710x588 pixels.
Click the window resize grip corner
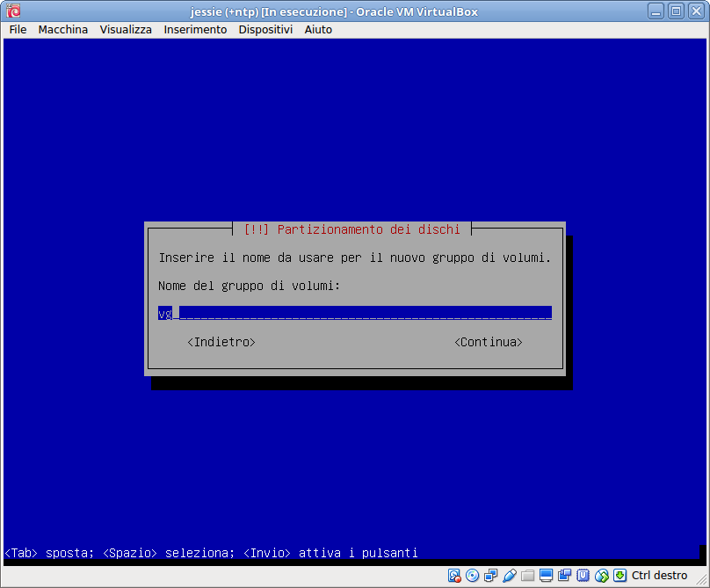(x=702, y=580)
